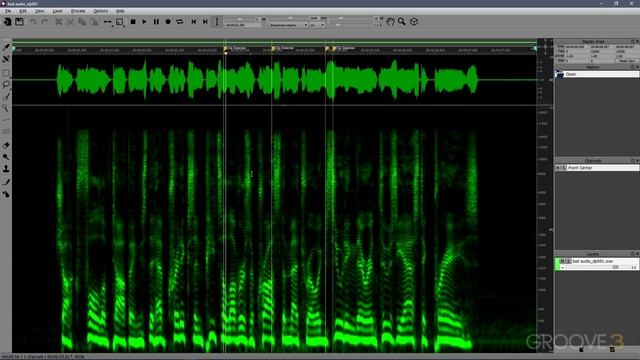Click the first timeline marker flag
The height and width of the screenshot is (360, 640).
226,49
